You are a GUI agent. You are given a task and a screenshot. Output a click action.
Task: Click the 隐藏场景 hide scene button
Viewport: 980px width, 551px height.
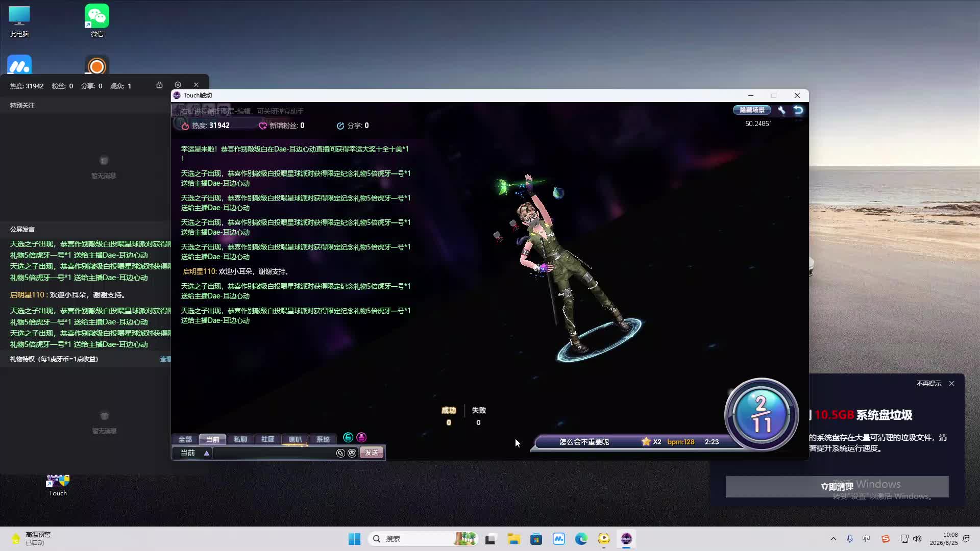coord(752,110)
